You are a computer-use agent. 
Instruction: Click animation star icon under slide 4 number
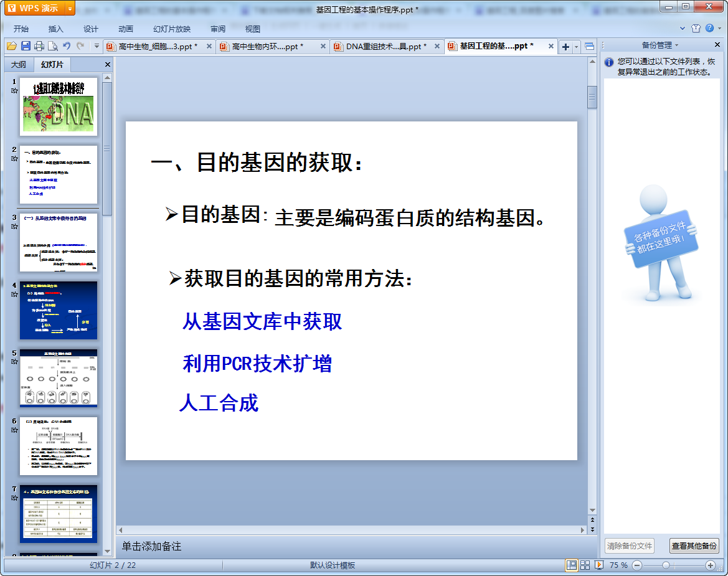pos(14,295)
